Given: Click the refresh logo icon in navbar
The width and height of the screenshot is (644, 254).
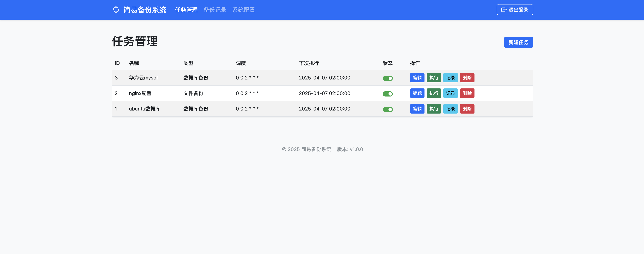Looking at the screenshot, I should point(116,10).
